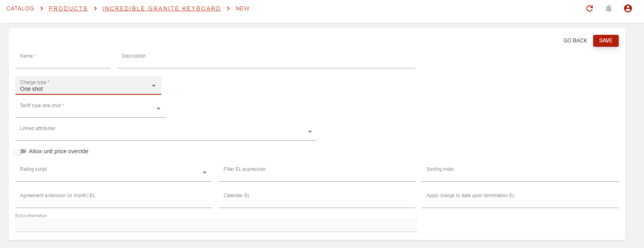Open the Linked attributes dropdown
The image size is (644, 248).
point(166,132)
